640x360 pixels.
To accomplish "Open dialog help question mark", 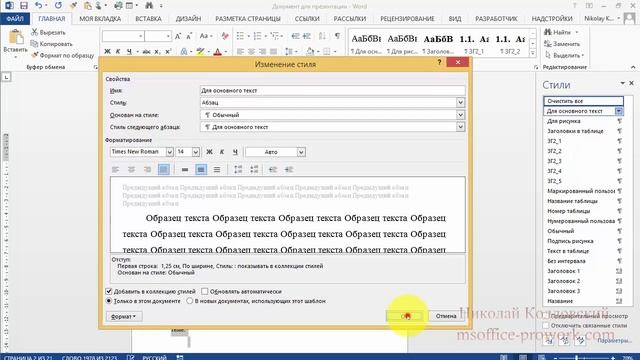I will 439,62.
